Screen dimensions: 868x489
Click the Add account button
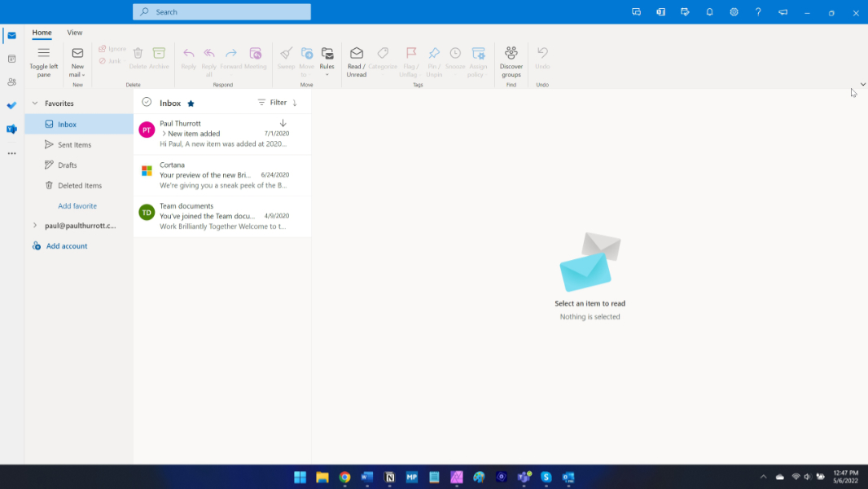[x=66, y=246]
